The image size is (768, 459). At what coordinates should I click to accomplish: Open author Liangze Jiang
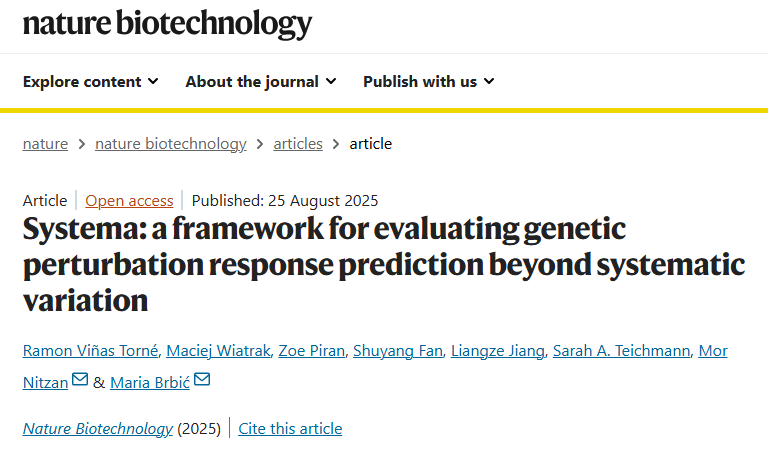[x=498, y=351]
